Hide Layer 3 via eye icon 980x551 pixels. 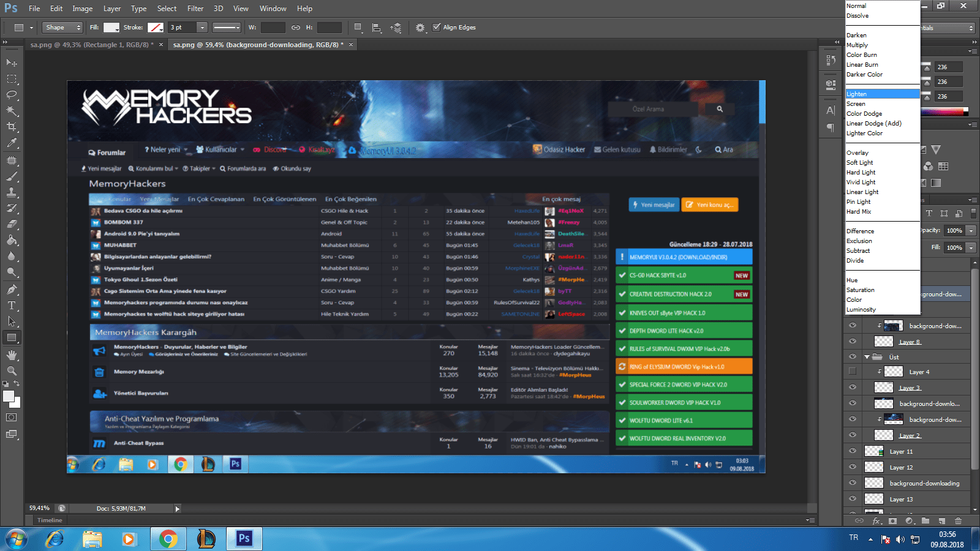pos(853,387)
